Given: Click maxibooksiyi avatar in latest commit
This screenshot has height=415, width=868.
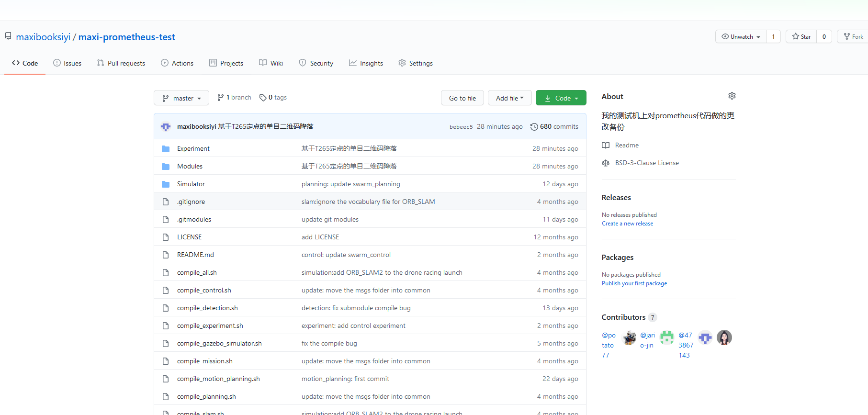Looking at the screenshot, I should tap(166, 127).
